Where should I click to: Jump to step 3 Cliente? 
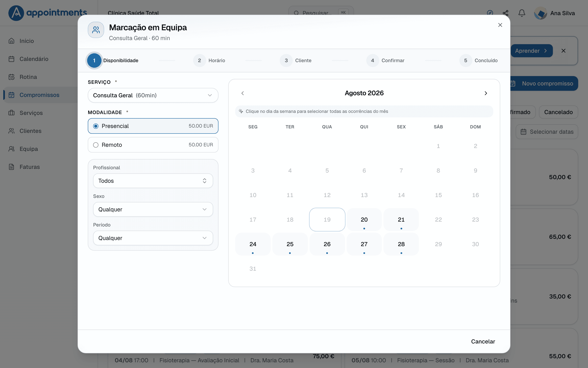(296, 60)
